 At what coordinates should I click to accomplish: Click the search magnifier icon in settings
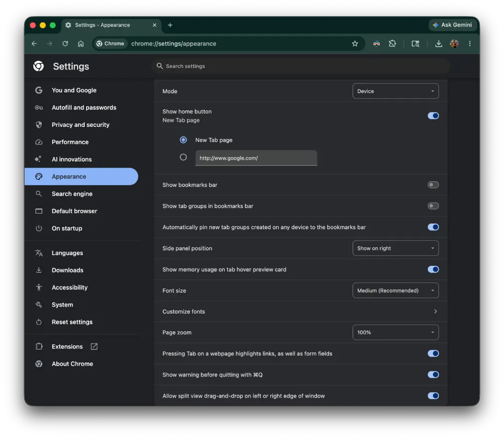[x=160, y=66]
